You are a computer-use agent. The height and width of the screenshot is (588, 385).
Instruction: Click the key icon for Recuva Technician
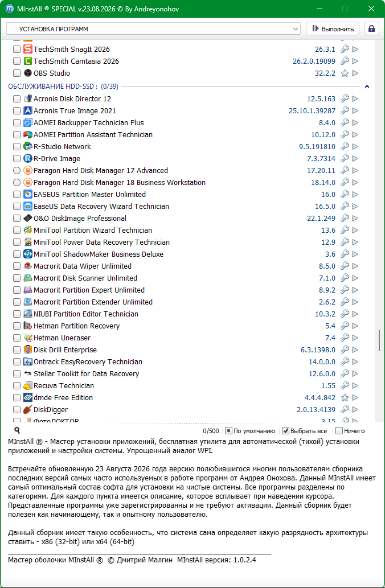coord(345,385)
